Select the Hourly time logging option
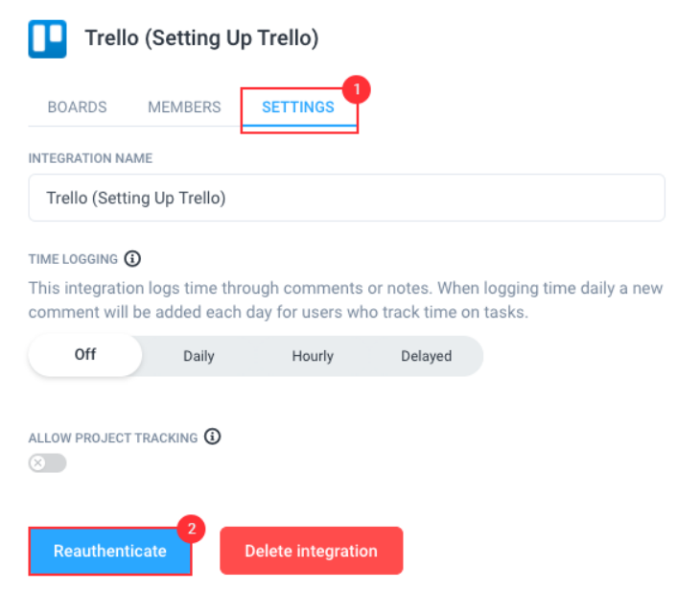 (x=313, y=356)
